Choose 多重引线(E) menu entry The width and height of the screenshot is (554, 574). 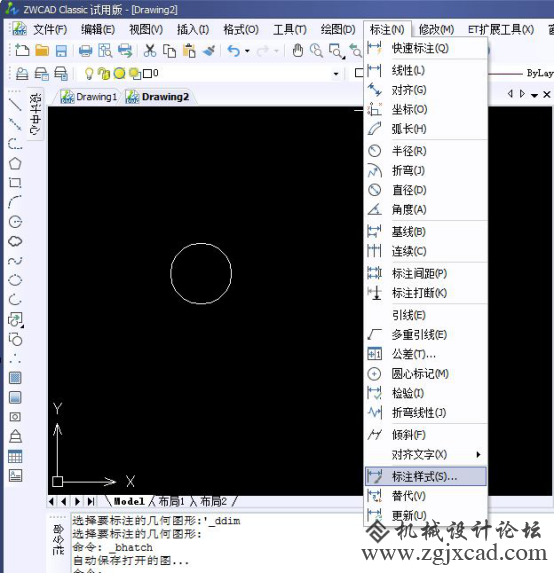(426, 335)
